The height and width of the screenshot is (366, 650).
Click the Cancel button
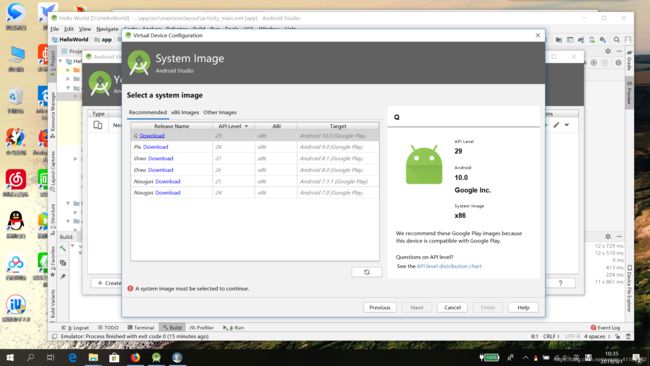pyautogui.click(x=452, y=308)
